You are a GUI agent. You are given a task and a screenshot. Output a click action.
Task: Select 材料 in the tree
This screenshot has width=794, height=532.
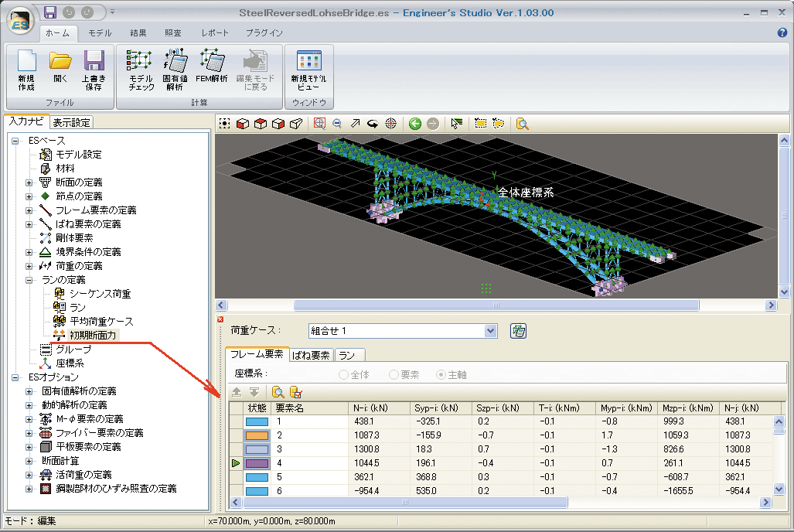pyautogui.click(x=65, y=169)
